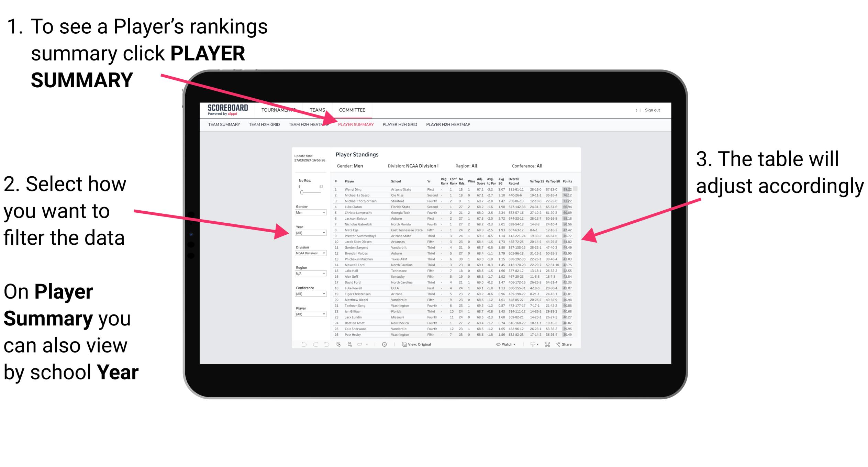Drag the No Rounds slider to adjust
Image resolution: width=868 pixels, height=467 pixels.
coord(302,192)
